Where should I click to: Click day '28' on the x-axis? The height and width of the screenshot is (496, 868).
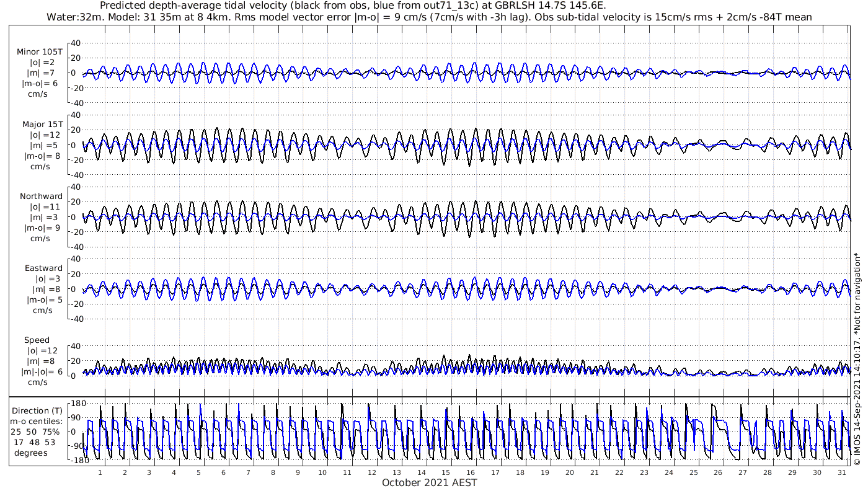[x=768, y=472]
